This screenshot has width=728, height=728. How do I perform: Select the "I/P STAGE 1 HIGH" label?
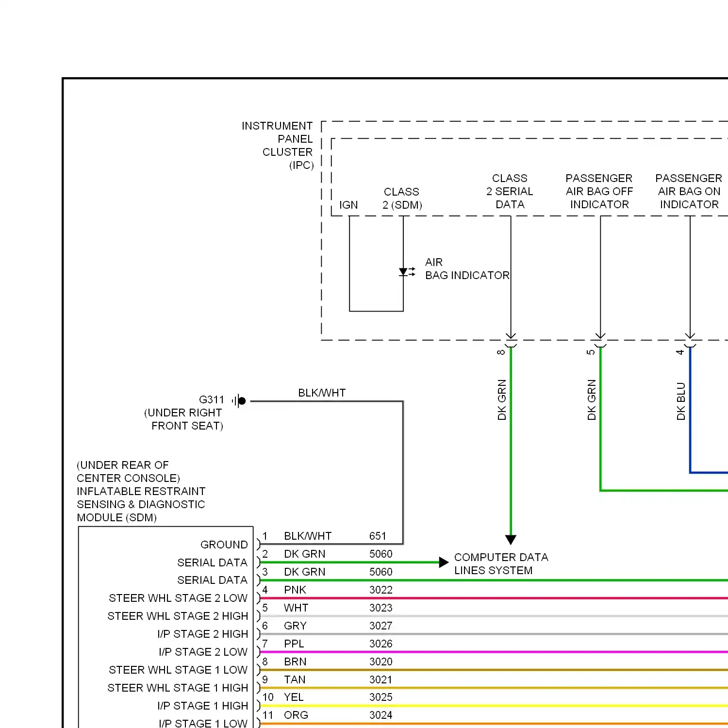pyautogui.click(x=203, y=706)
